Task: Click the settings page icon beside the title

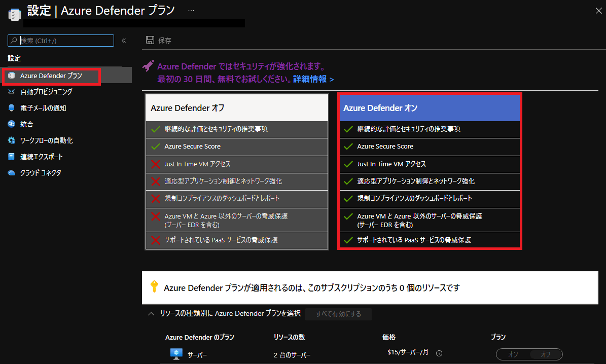Action: pyautogui.click(x=14, y=14)
